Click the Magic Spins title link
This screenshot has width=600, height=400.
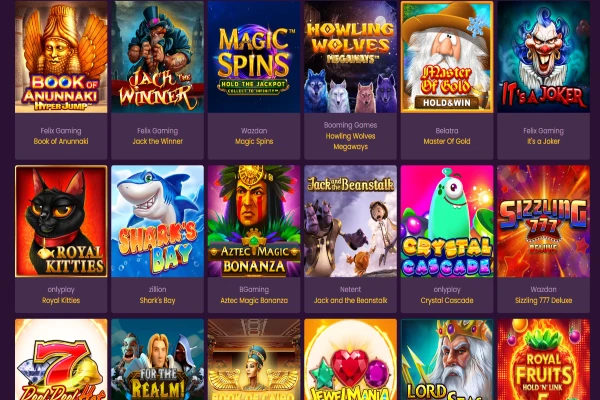pyautogui.click(x=254, y=141)
